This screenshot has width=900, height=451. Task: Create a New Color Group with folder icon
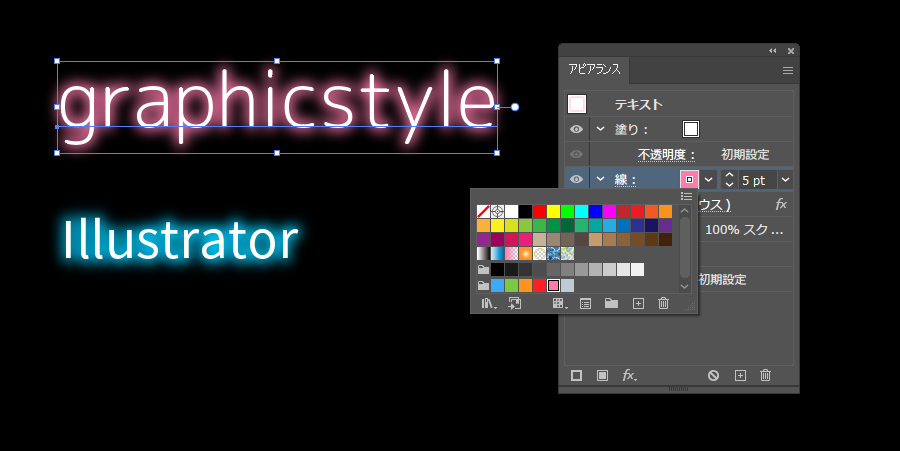click(611, 303)
